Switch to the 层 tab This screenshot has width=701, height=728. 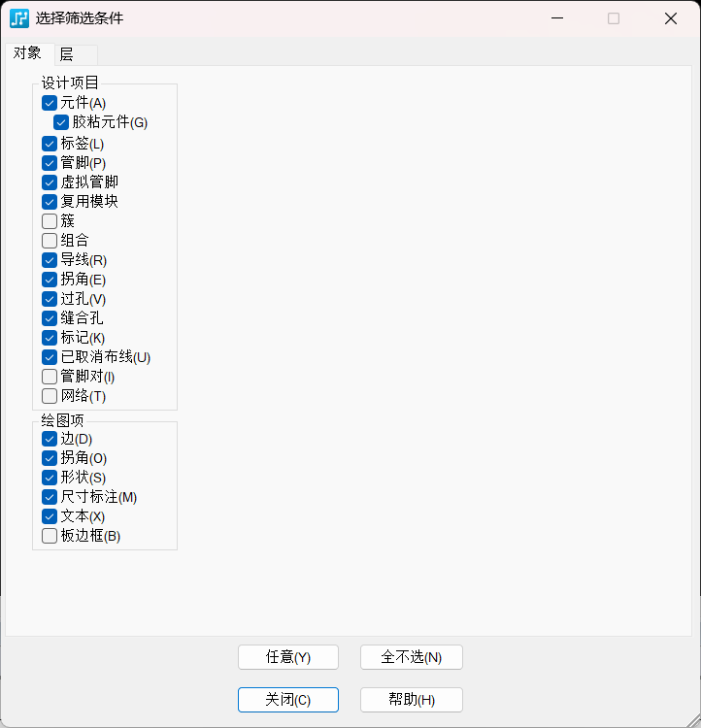tap(66, 54)
